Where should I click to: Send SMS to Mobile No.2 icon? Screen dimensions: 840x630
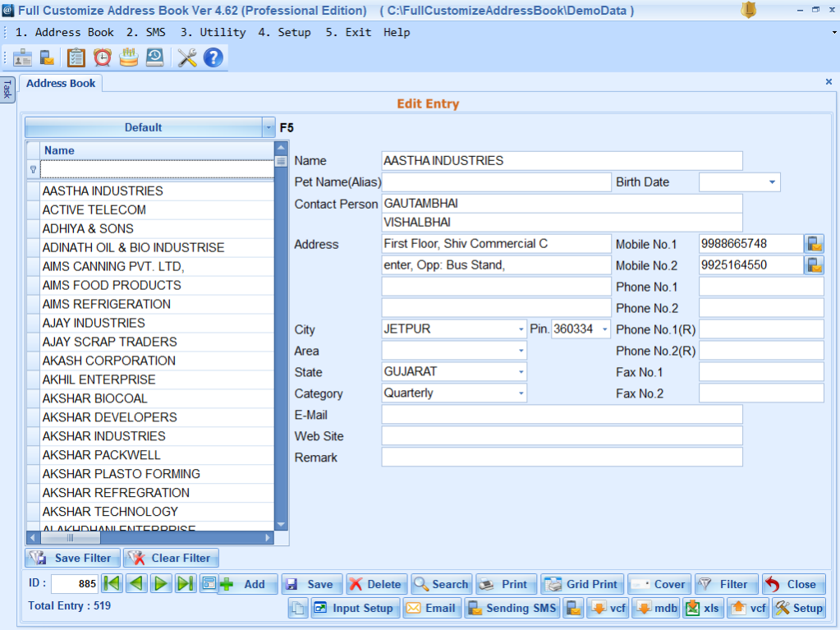[x=815, y=265]
